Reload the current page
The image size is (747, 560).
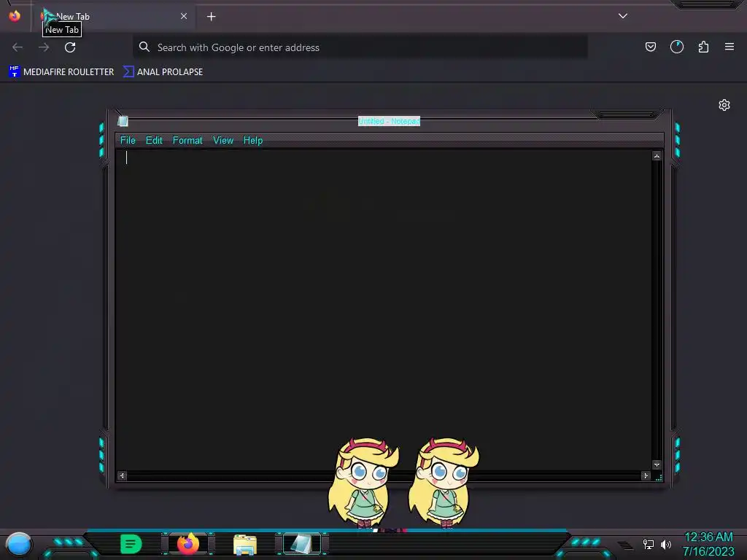click(x=70, y=47)
